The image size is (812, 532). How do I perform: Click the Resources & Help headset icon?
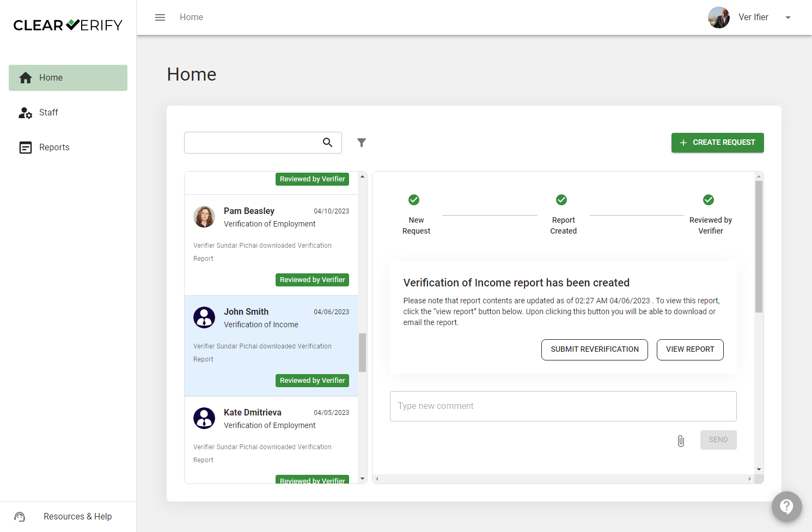(20, 517)
